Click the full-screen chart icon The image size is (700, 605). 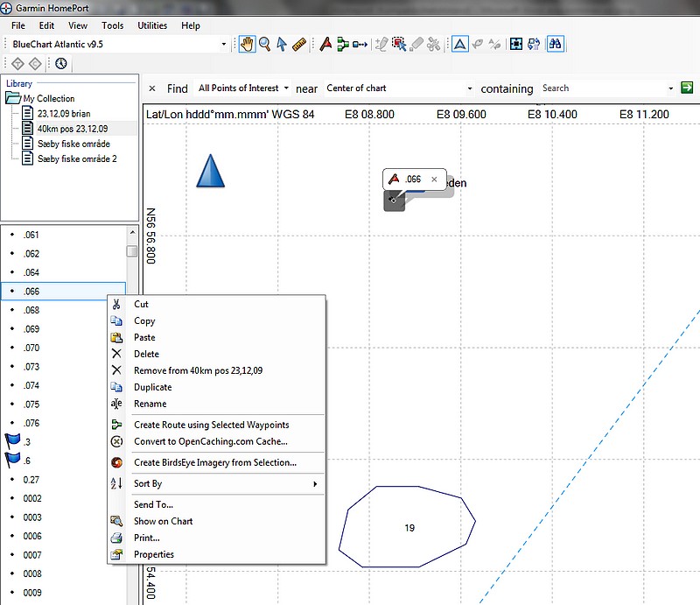point(516,45)
